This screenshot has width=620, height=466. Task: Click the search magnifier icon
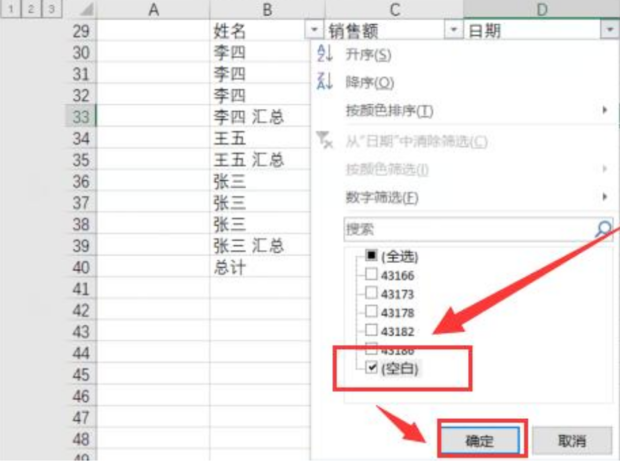603,228
